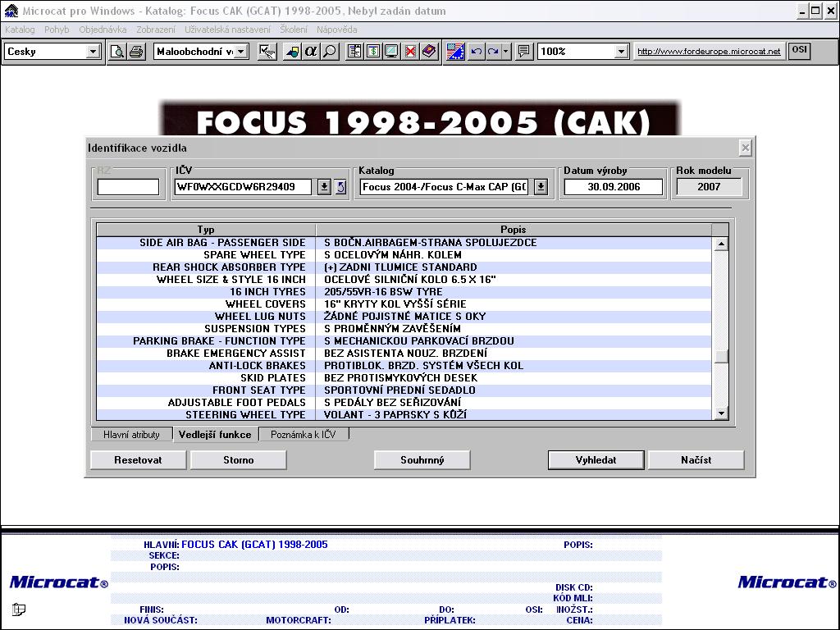Click the refresh icon beside IČV field

341,187
